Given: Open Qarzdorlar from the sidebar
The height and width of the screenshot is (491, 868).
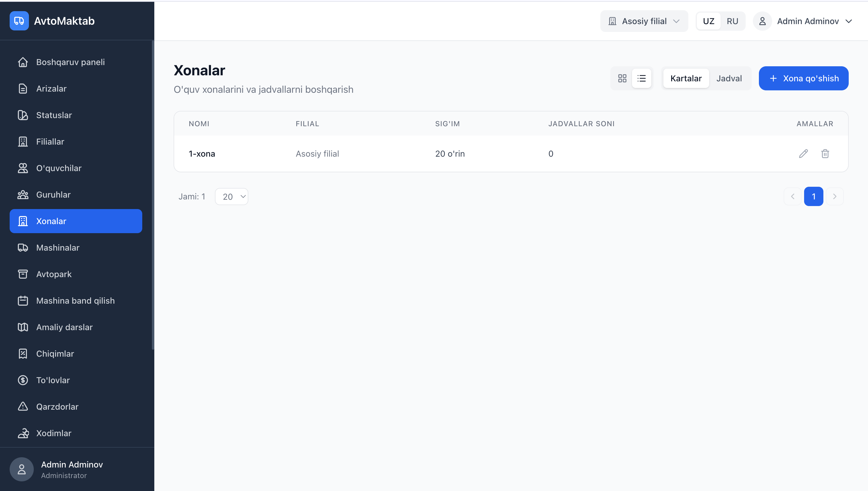Looking at the screenshot, I should click(x=57, y=407).
